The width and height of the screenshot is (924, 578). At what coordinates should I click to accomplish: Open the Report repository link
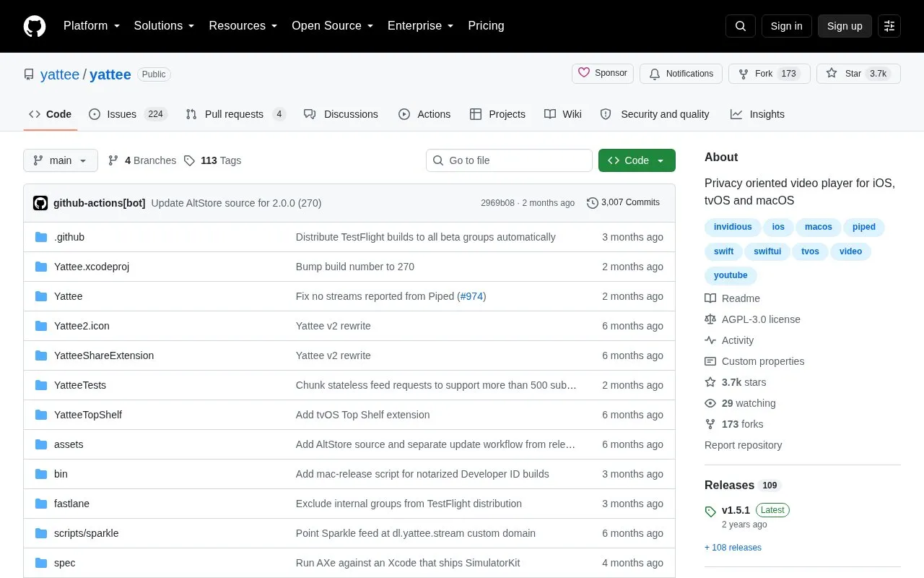click(743, 445)
